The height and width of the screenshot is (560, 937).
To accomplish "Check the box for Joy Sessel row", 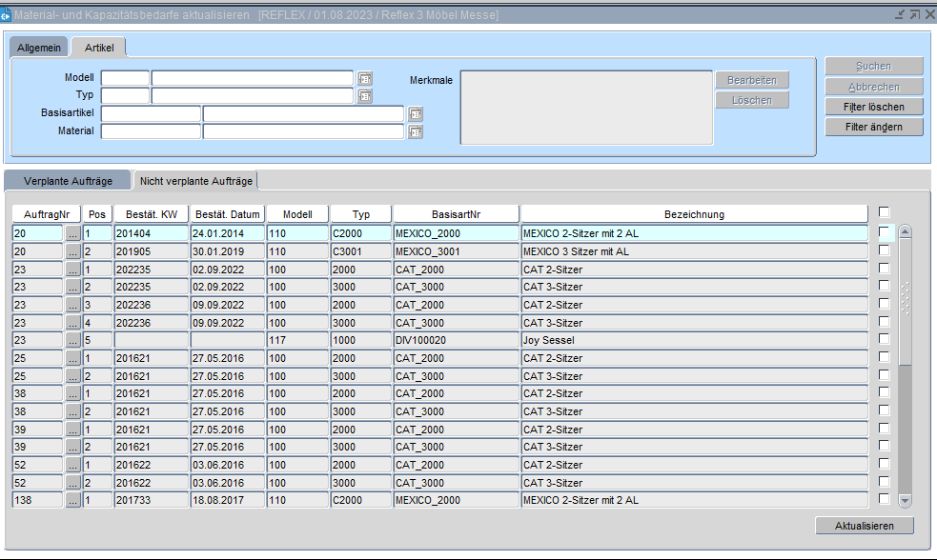I will (x=885, y=340).
